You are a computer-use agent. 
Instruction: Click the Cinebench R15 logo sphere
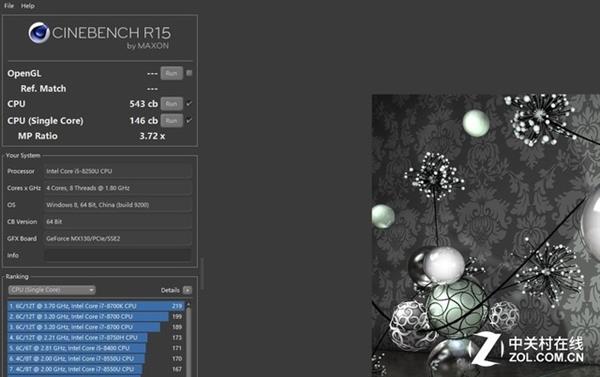coord(39,33)
